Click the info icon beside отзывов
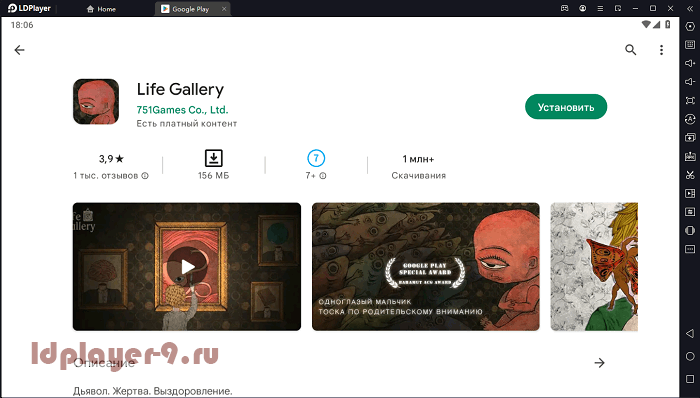 145,176
